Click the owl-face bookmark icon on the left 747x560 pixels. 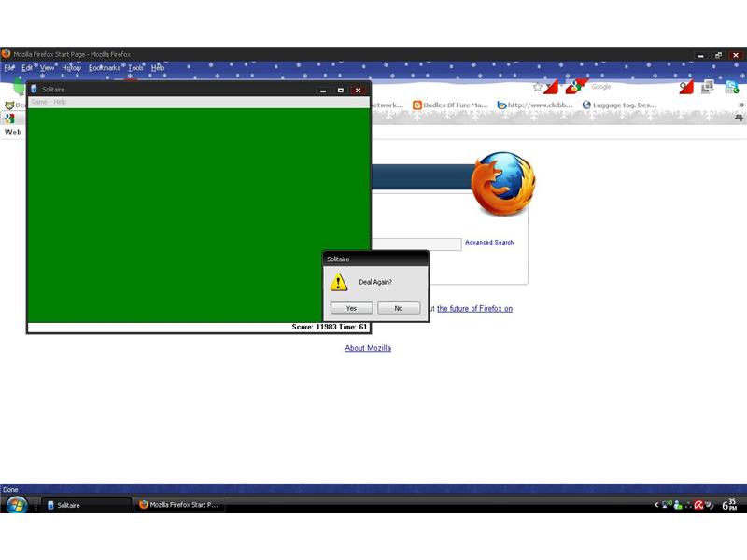[x=9, y=105]
